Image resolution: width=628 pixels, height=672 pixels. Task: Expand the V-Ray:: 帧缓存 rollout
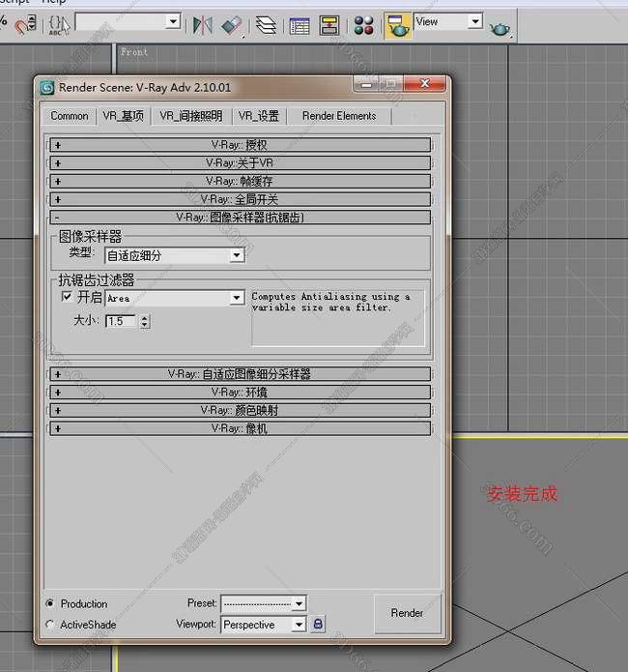(x=240, y=181)
